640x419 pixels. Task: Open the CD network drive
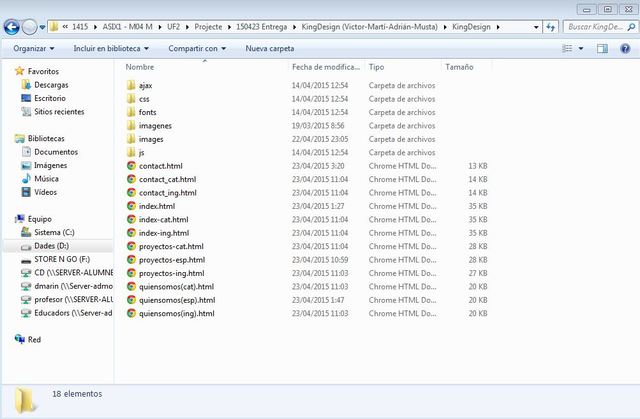point(73,273)
